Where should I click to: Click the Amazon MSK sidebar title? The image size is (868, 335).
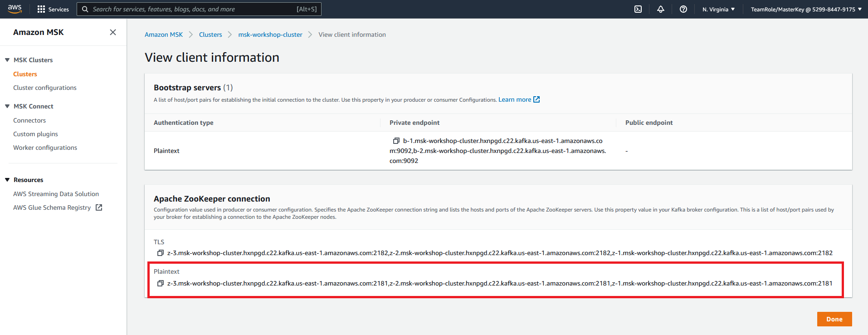click(x=39, y=32)
